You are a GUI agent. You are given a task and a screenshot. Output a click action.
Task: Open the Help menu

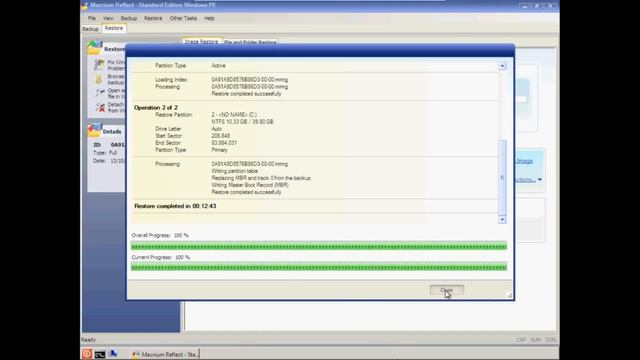pyautogui.click(x=209, y=18)
